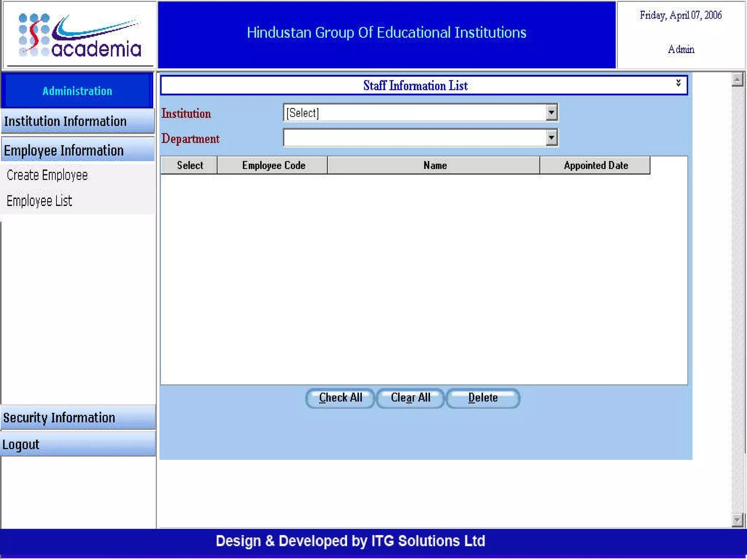
Task: Open the Employee List link
Action: click(39, 201)
